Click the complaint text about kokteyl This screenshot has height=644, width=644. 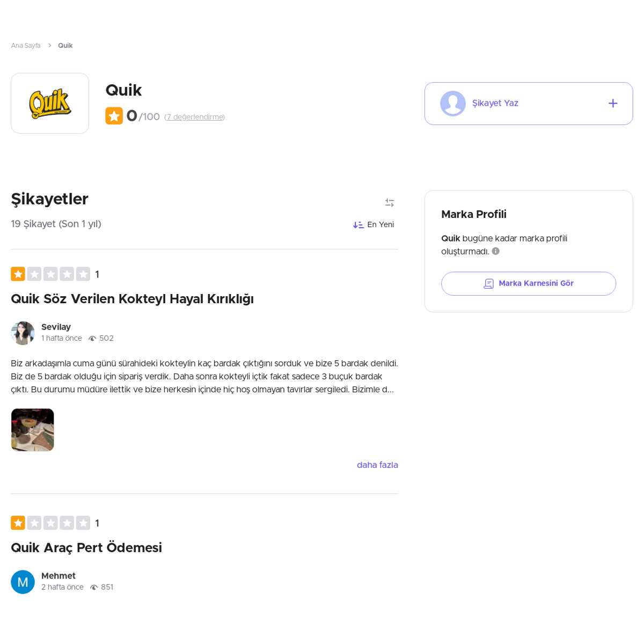pos(204,377)
